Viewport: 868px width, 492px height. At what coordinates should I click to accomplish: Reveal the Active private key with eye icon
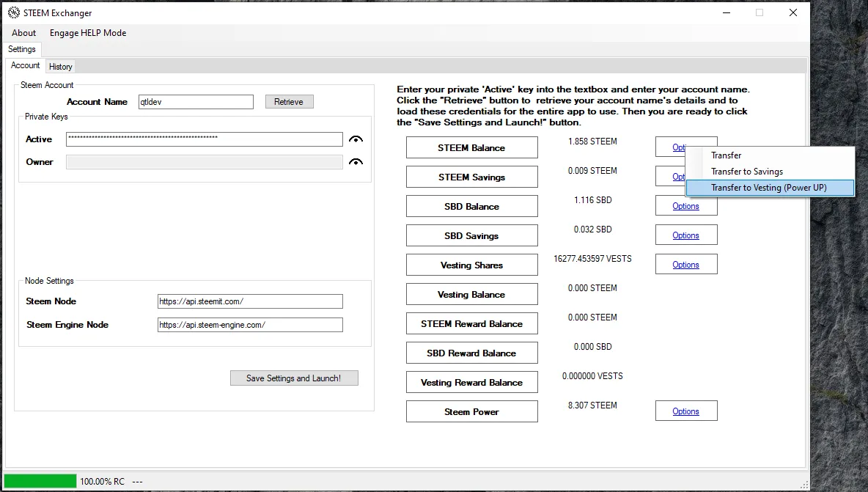[x=356, y=139]
